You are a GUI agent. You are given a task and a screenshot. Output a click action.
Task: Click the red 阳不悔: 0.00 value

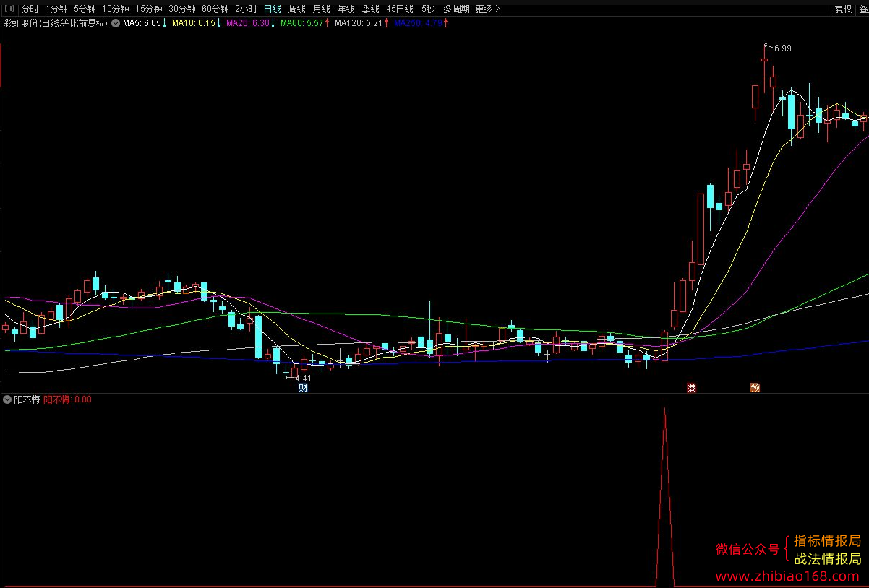(x=67, y=399)
